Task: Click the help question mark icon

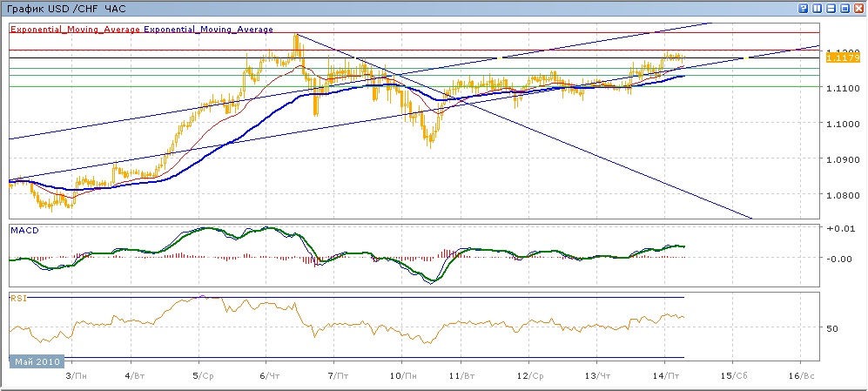Action: [x=802, y=8]
